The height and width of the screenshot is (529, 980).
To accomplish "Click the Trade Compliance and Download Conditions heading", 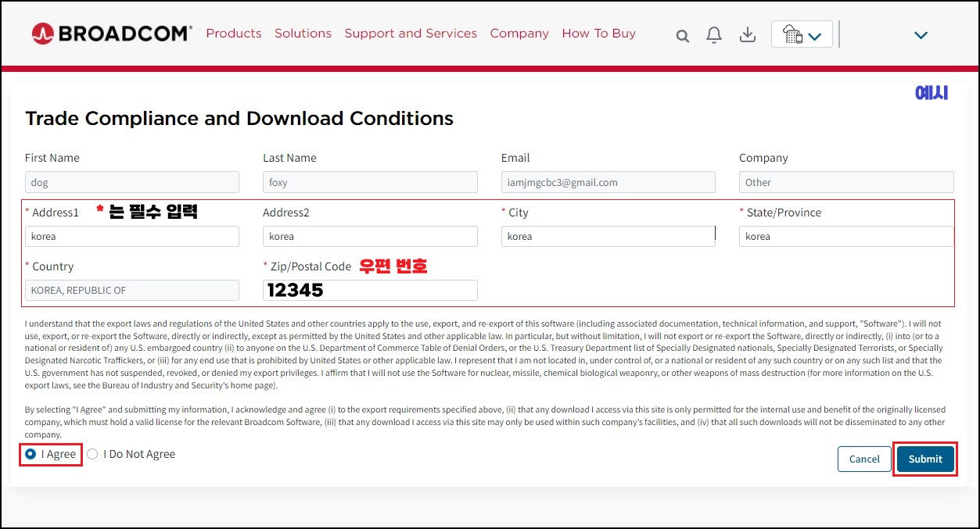I will [x=239, y=119].
